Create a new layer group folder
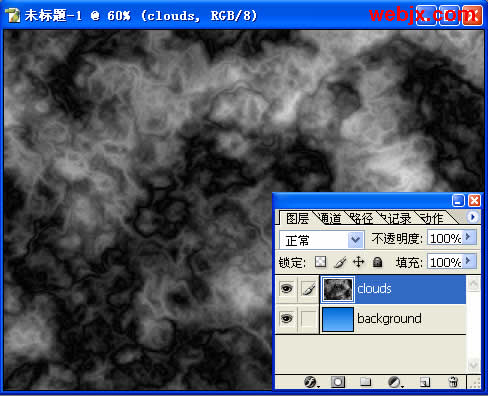 click(365, 381)
